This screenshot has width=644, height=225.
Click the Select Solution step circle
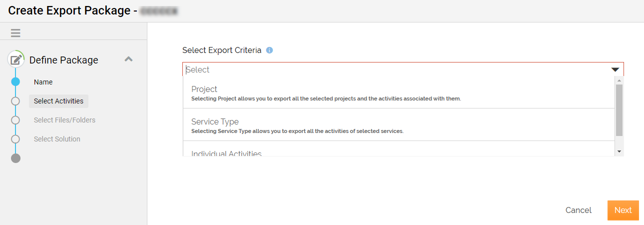(x=15, y=139)
